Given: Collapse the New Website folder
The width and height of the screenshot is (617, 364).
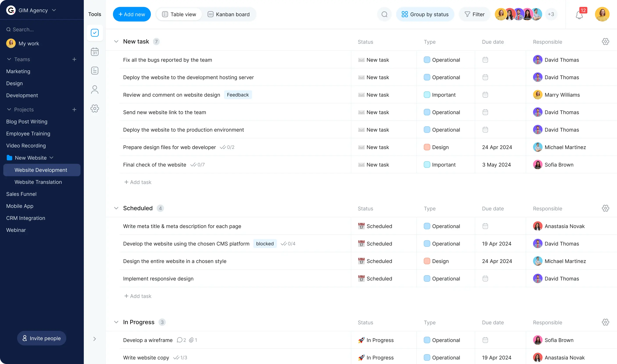Looking at the screenshot, I should point(51,158).
